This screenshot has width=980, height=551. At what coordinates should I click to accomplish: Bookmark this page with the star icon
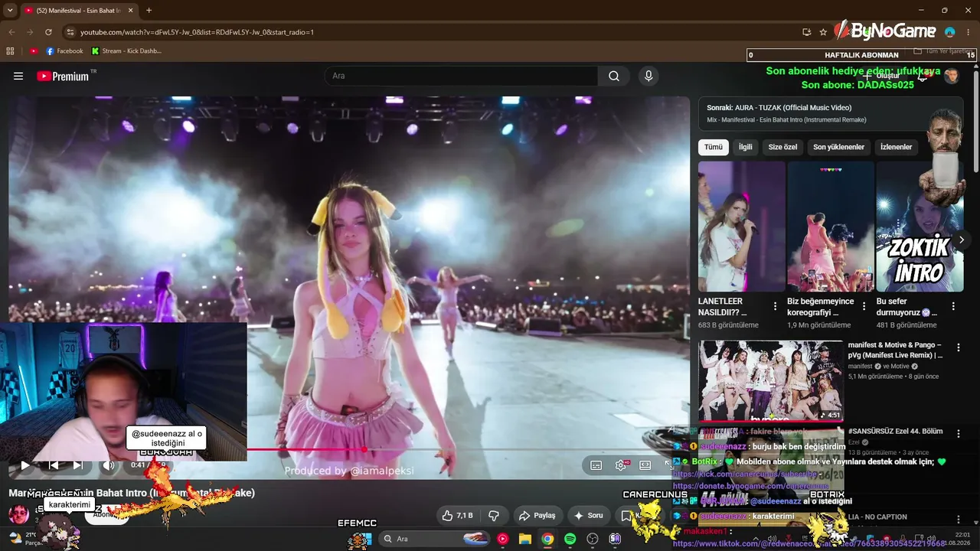click(823, 32)
